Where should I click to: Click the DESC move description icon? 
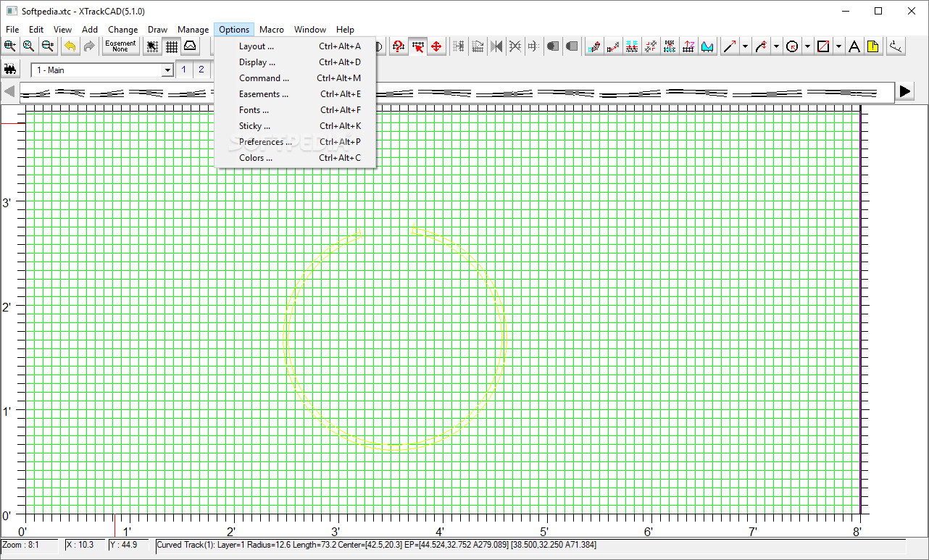(670, 46)
